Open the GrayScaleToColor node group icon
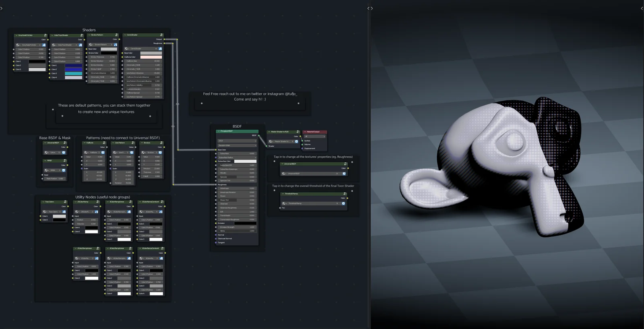Screen dimensions: 644x329 (x=45, y=35)
